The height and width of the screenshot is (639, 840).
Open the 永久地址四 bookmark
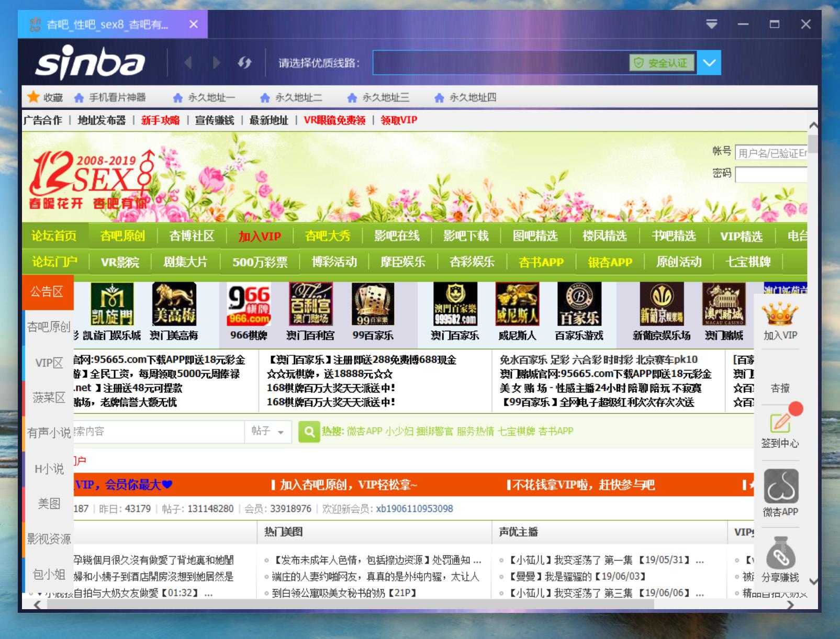point(466,97)
